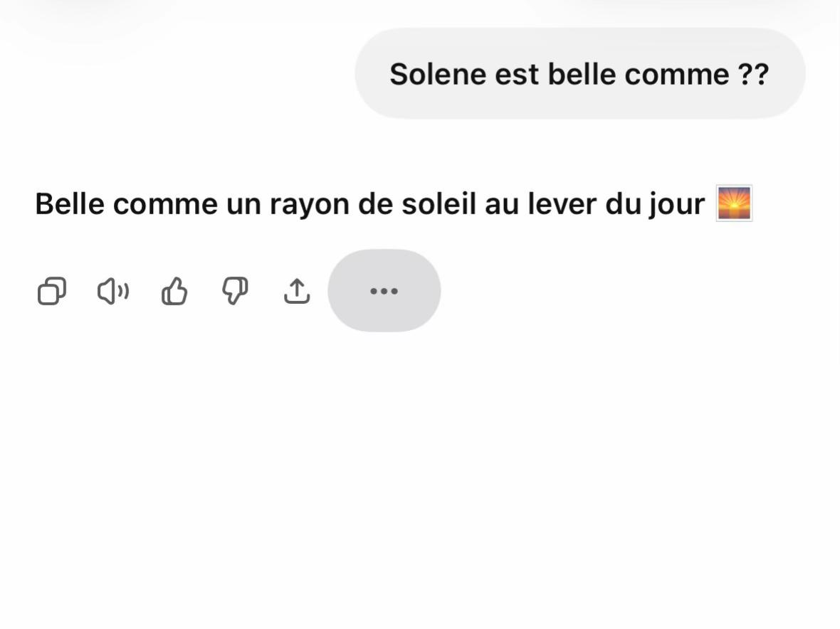Expand the ellipsis menu beside share icon
Viewport: 840px width, 629px height.
(384, 291)
